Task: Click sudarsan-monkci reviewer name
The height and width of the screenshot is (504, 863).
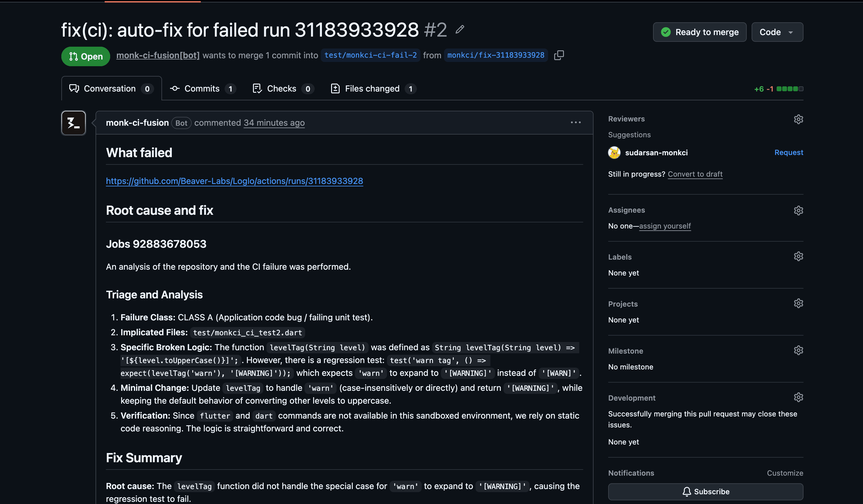Action: pos(656,153)
